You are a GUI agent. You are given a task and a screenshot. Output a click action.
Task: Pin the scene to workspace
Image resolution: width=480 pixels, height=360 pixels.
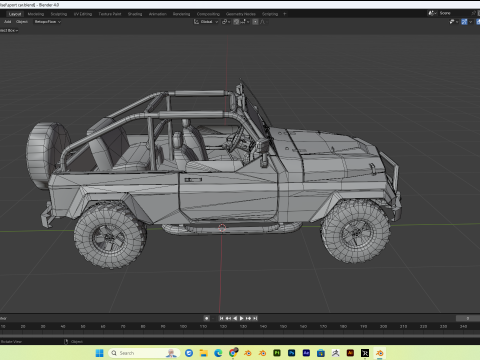(x=473, y=13)
